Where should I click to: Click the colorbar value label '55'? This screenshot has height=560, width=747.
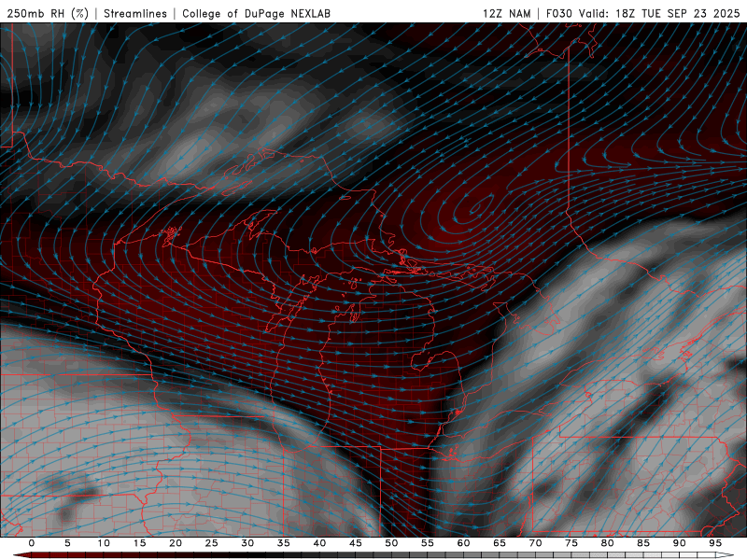coord(428,543)
